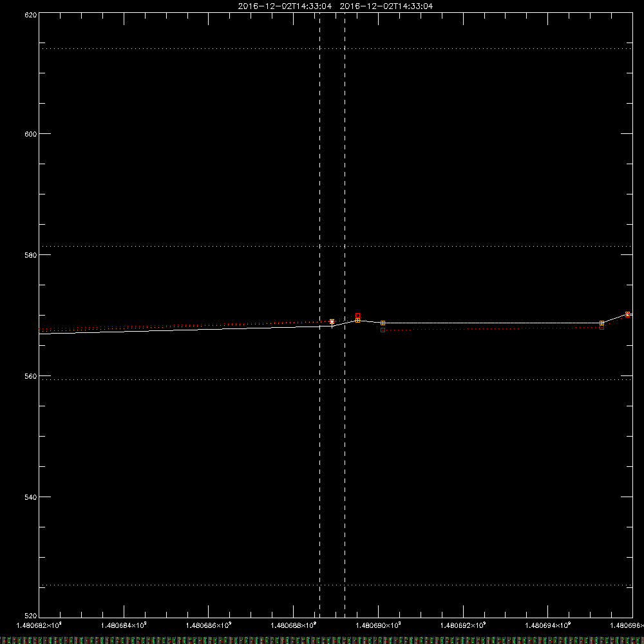Click the 540 y-axis label
The height and width of the screenshot is (644, 644).
pyautogui.click(x=31, y=497)
